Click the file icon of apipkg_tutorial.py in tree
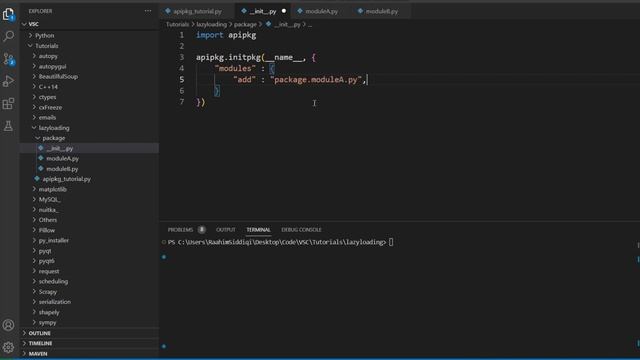Viewport: 640px width, 360px height. pyautogui.click(x=37, y=178)
